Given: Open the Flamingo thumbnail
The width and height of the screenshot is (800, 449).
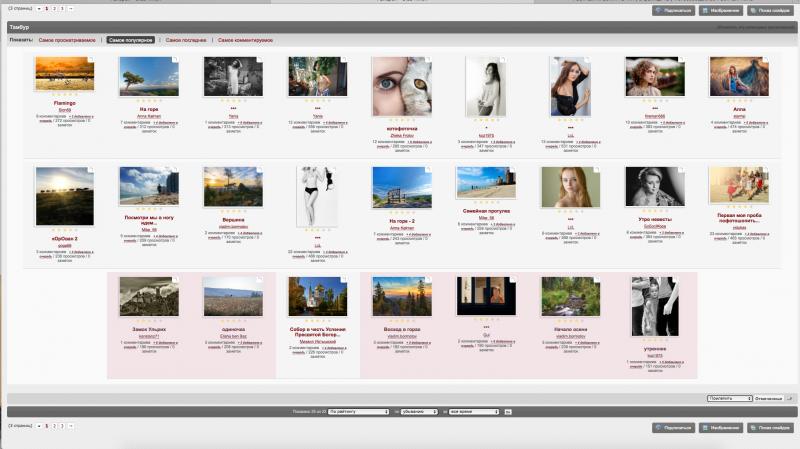Looking at the screenshot, I should (64, 73).
